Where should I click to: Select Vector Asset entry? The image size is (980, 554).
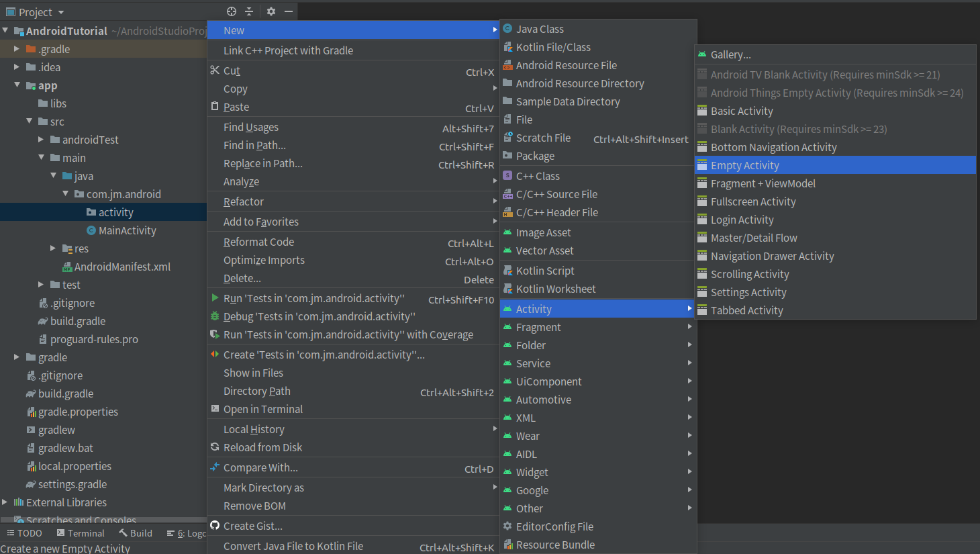click(x=598, y=250)
